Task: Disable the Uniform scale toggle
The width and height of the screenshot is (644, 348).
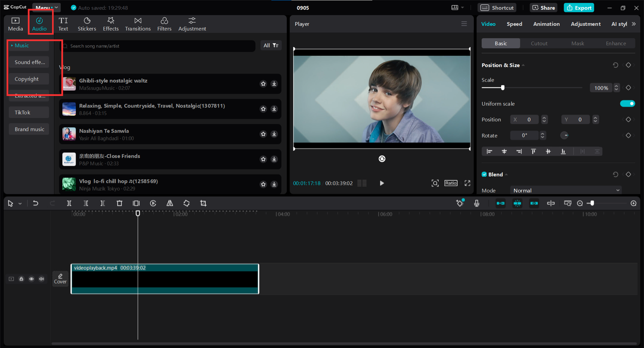Action: [x=627, y=103]
